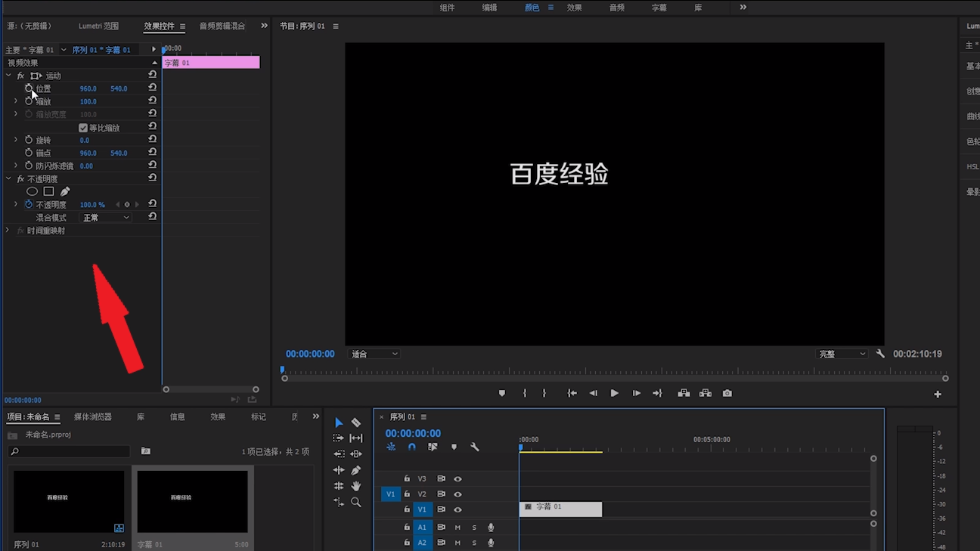Switch to 编辑 workspace
This screenshot has height=551, width=980.
[x=490, y=8]
